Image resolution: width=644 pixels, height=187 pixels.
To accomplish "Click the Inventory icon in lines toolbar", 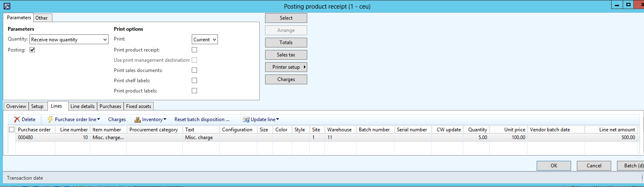I will 138,119.
